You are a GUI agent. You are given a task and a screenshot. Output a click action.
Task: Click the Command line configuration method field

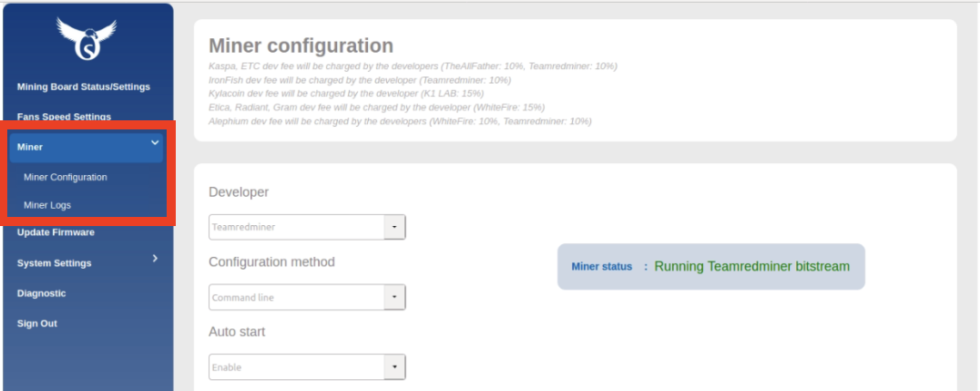tap(296, 297)
